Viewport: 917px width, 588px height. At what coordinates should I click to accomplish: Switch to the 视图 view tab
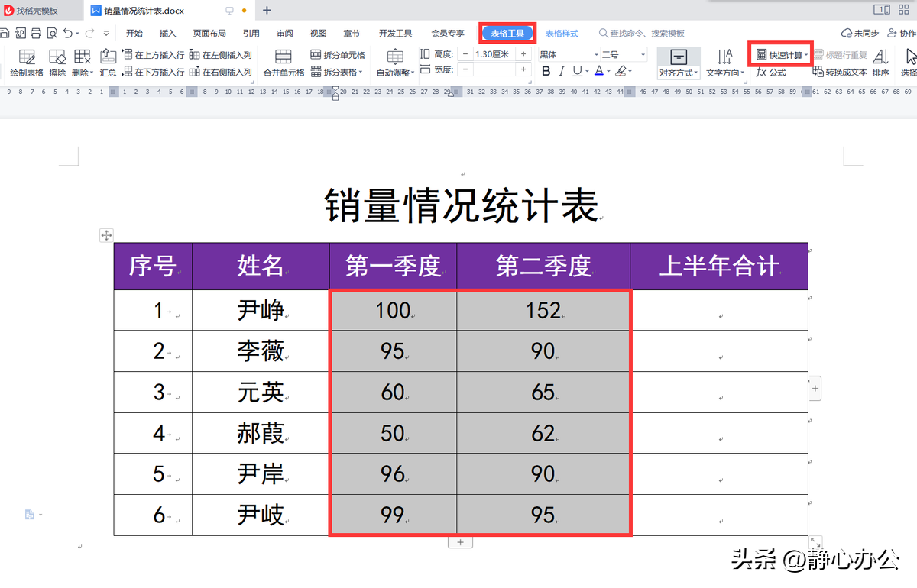[318, 33]
